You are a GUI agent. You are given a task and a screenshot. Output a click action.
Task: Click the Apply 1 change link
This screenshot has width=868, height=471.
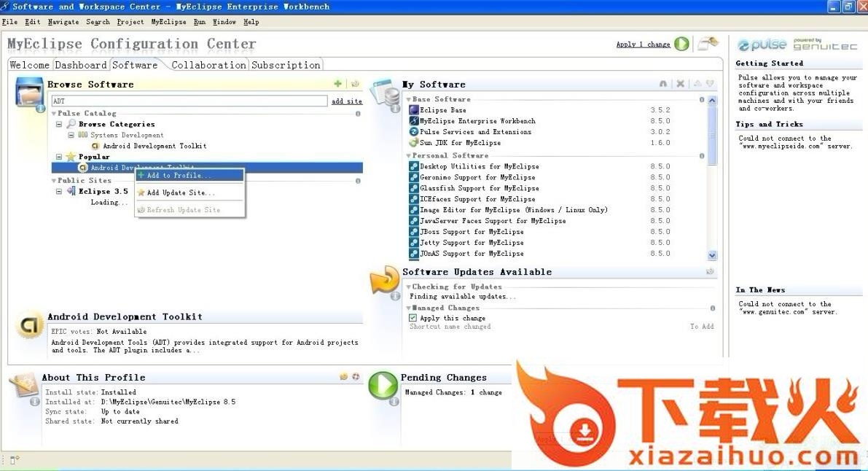[644, 44]
